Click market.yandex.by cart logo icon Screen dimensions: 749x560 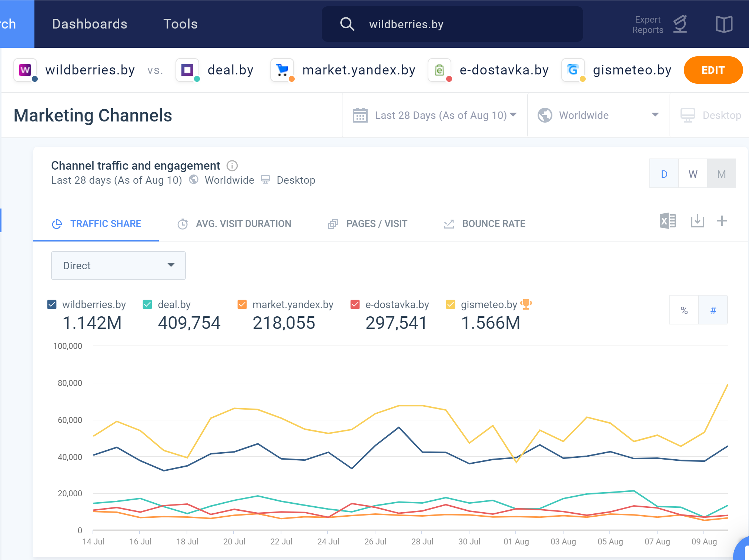click(282, 70)
